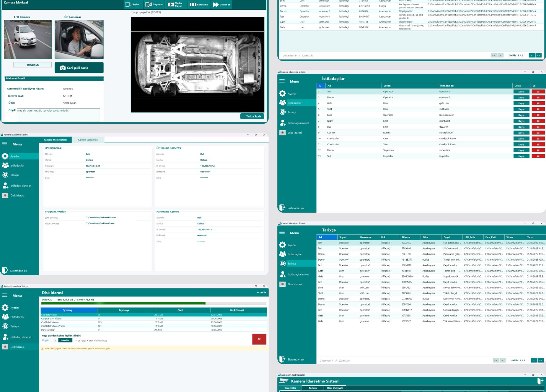Open the Disk Vəziyyəti tab
The width and height of the screenshot is (546, 392).
[335, 388]
